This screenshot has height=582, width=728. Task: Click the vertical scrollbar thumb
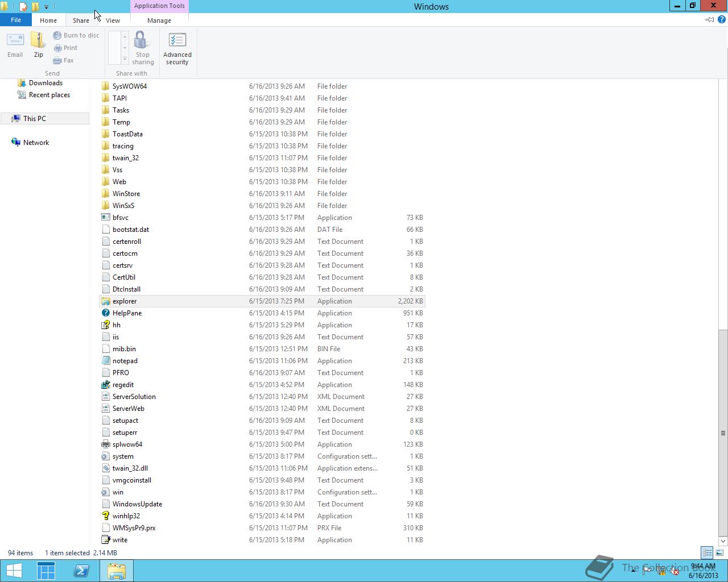[723, 433]
